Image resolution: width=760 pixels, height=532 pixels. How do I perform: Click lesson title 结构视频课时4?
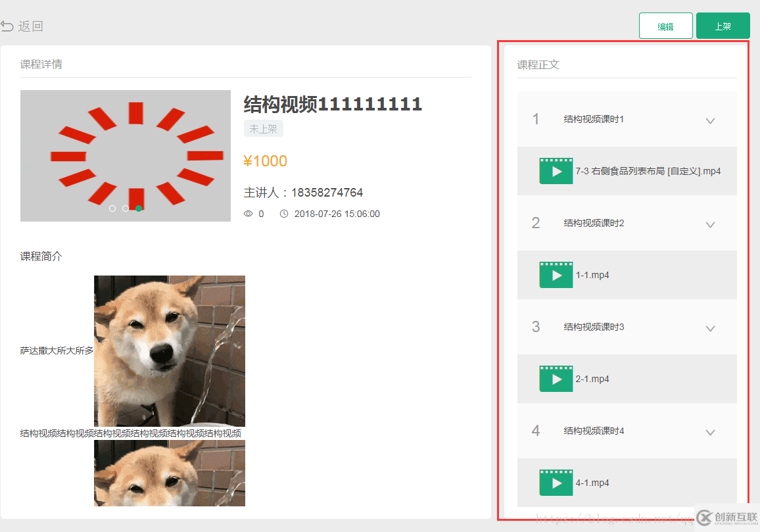[594, 431]
